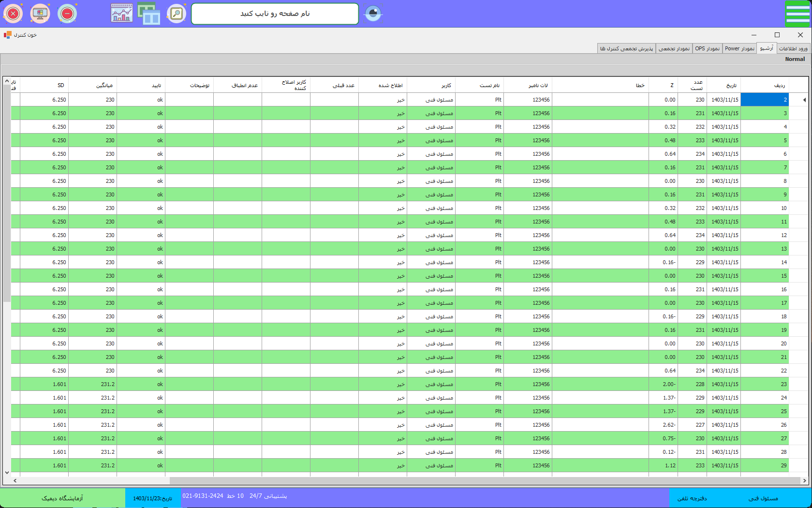Click the green window layout icon

[149, 14]
